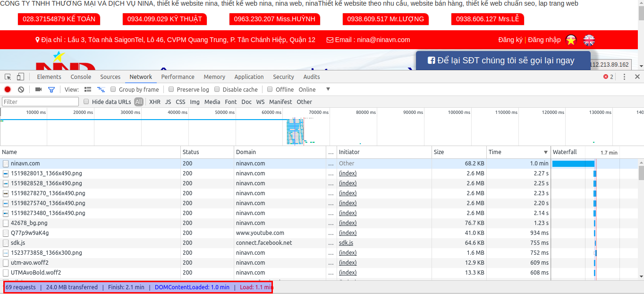Activate the inspect element picker icon
This screenshot has height=294, width=644.
coord(8,77)
